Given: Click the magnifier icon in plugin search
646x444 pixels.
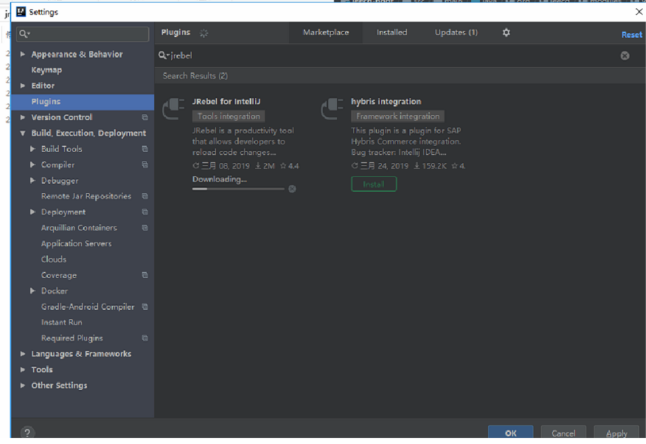Looking at the screenshot, I should (x=164, y=56).
